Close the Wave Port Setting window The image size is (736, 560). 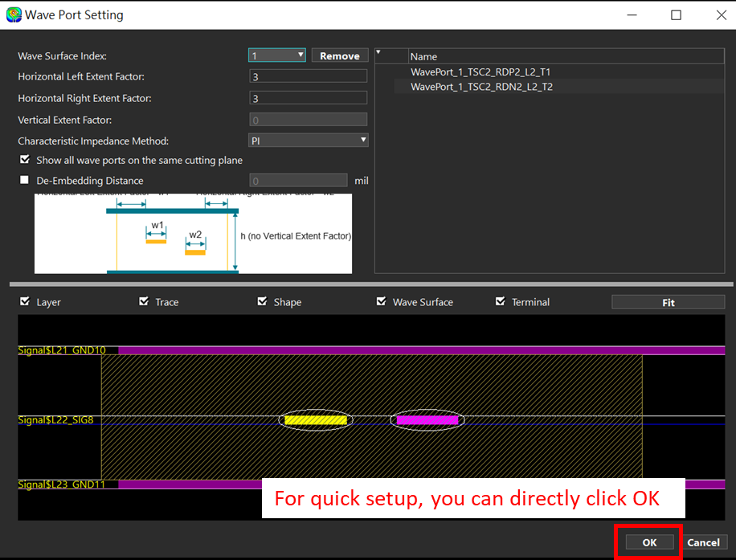click(x=722, y=15)
